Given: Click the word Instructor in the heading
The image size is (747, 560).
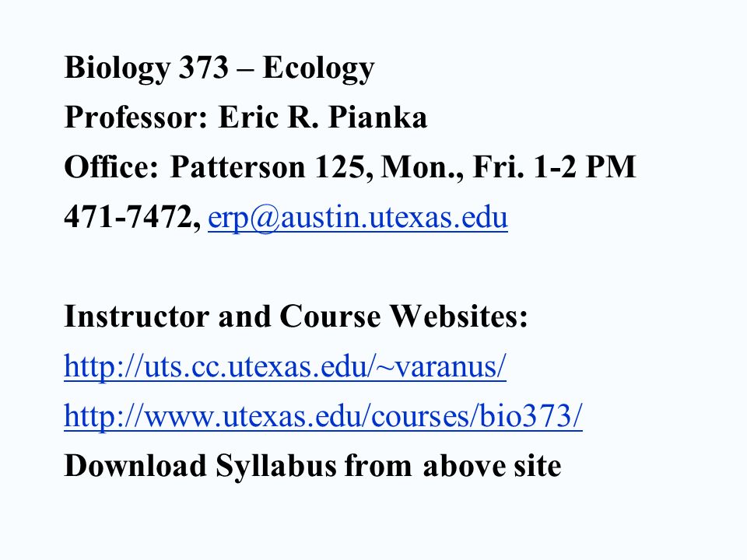Looking at the screenshot, I should pos(136,317).
